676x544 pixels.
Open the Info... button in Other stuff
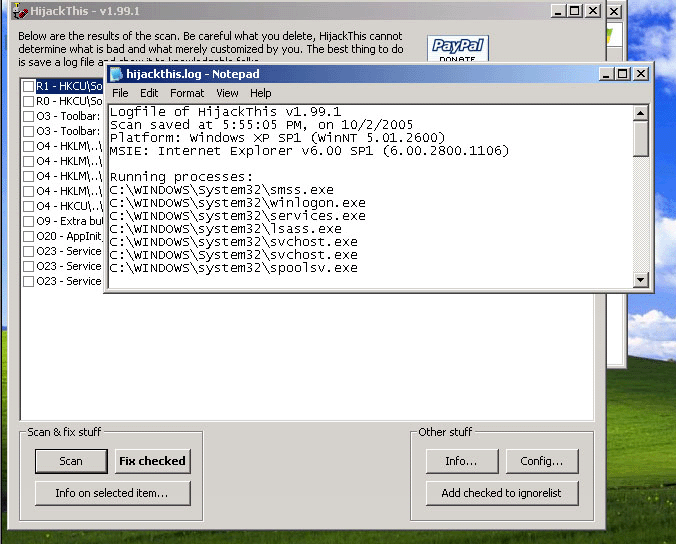pyautogui.click(x=462, y=461)
